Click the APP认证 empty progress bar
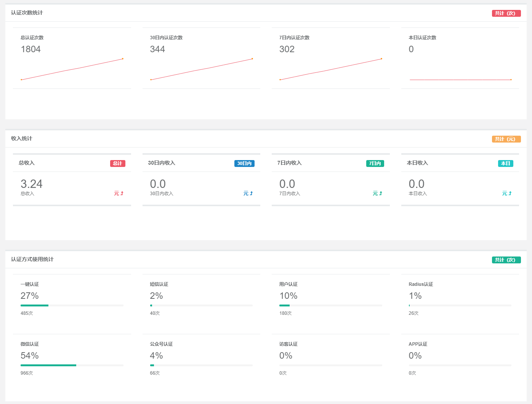The width and height of the screenshot is (532, 404). [460, 365]
